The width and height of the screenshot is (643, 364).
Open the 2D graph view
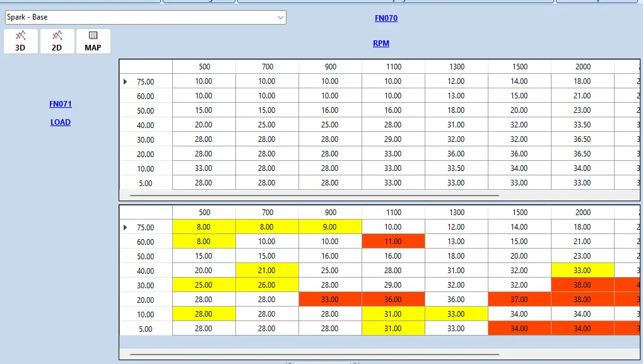pyautogui.click(x=57, y=42)
